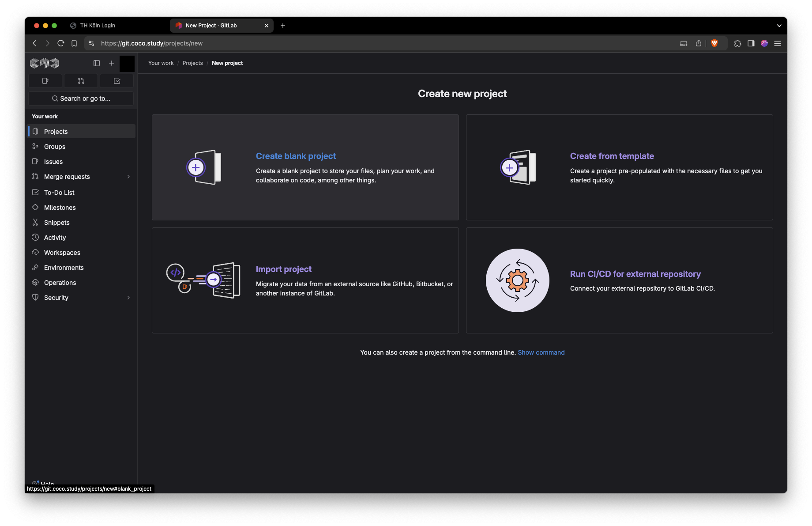
Task: Open the browser hamburger menu
Action: click(x=778, y=43)
